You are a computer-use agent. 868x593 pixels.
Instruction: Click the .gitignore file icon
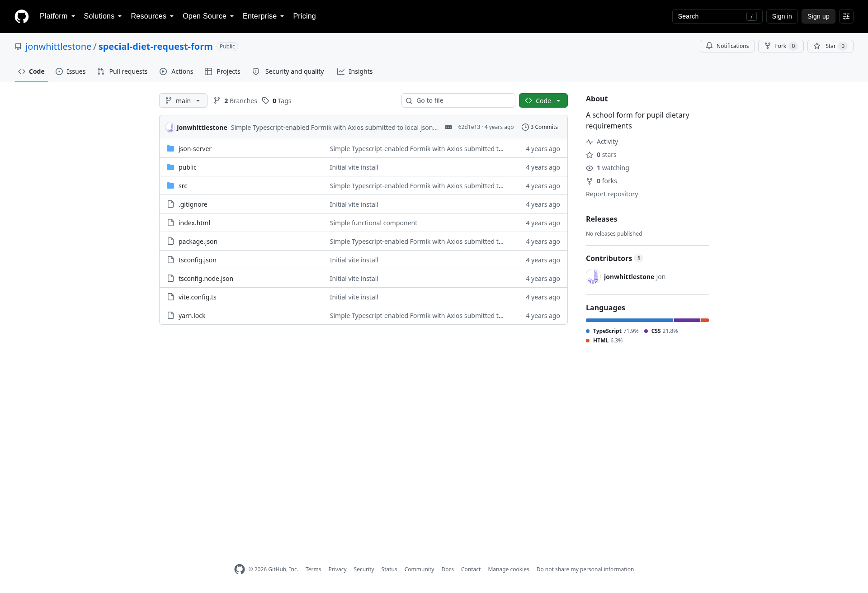(170, 204)
